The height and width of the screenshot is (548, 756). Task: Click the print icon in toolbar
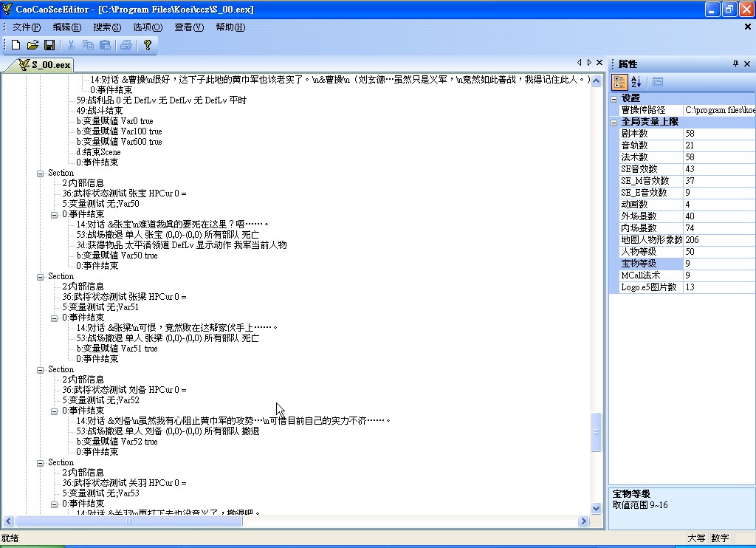coord(126,45)
